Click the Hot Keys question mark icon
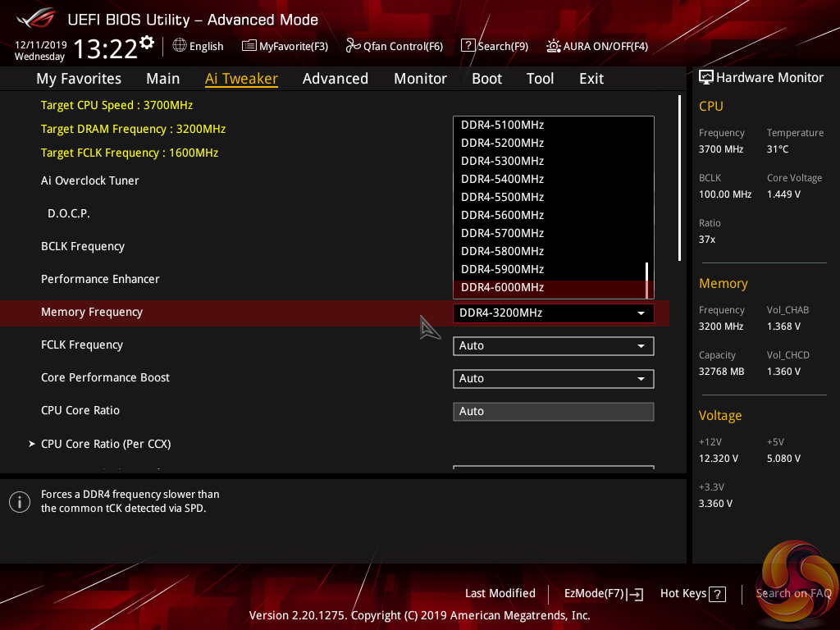The width and height of the screenshot is (840, 630). 717,594
